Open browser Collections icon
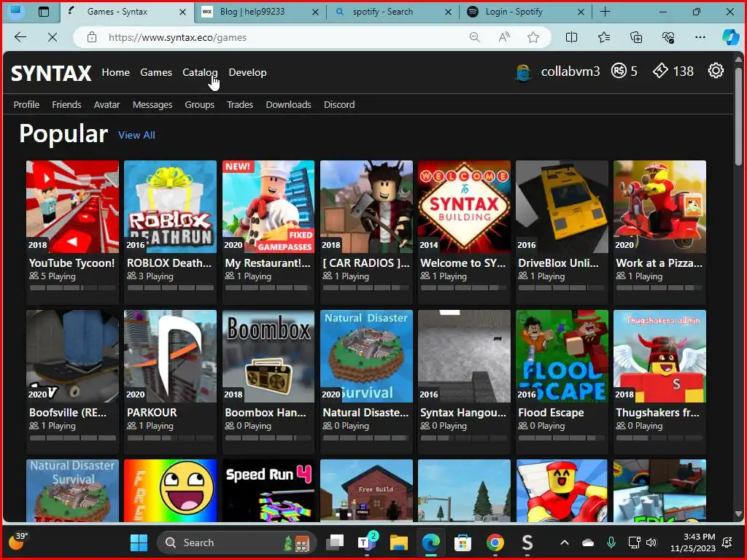The width and height of the screenshot is (747, 560). (636, 37)
